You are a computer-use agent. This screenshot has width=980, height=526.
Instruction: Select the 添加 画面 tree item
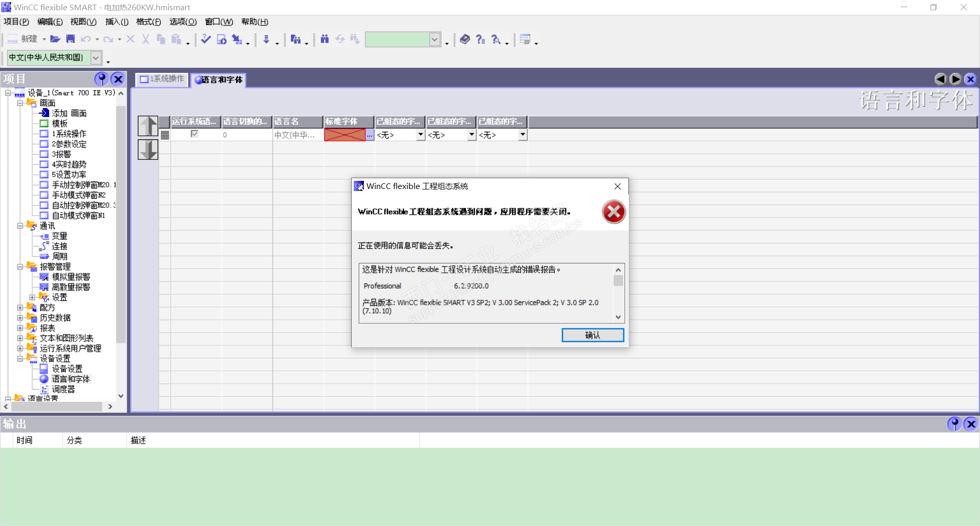tap(69, 113)
